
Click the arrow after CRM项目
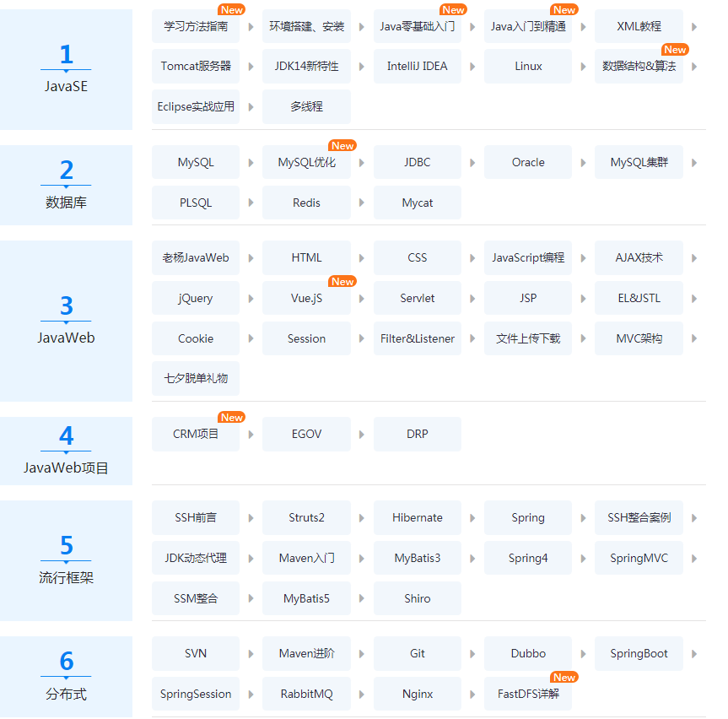[x=251, y=435]
